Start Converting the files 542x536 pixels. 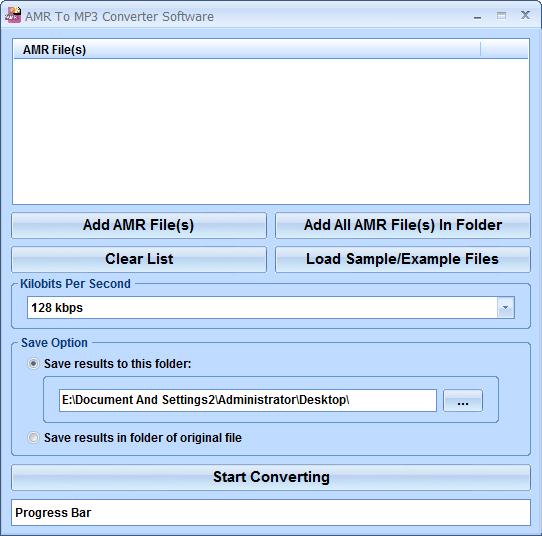tap(271, 477)
